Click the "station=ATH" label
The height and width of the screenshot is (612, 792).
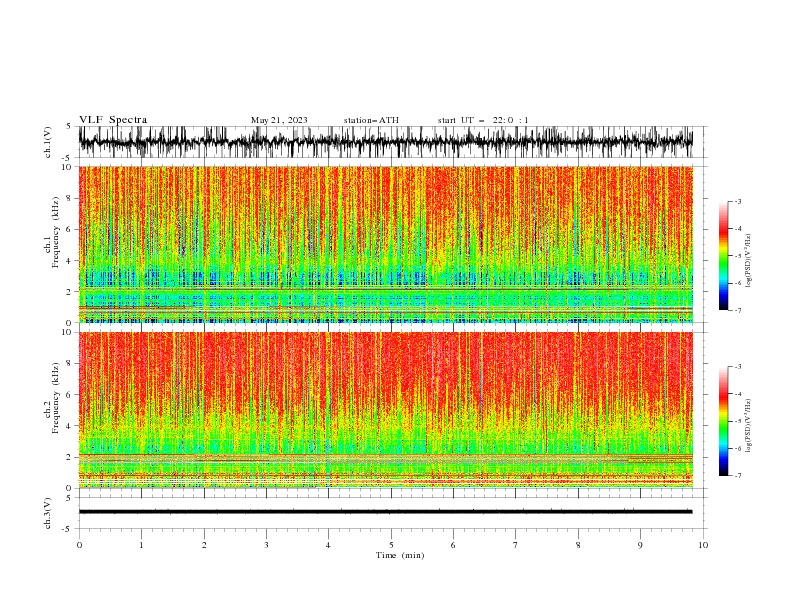pyautogui.click(x=371, y=120)
